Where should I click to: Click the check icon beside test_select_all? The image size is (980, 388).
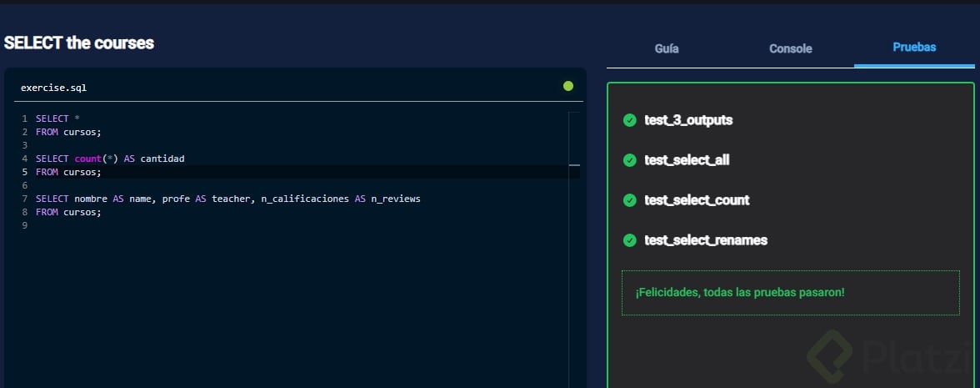tap(630, 160)
